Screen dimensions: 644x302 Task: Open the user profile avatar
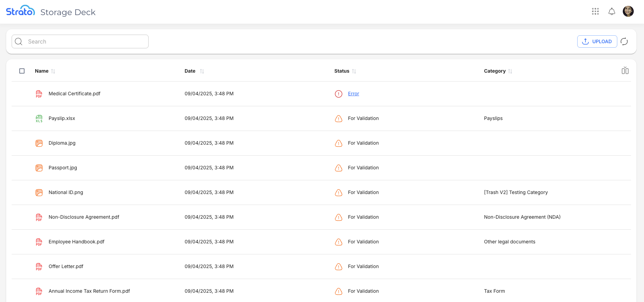[628, 11]
